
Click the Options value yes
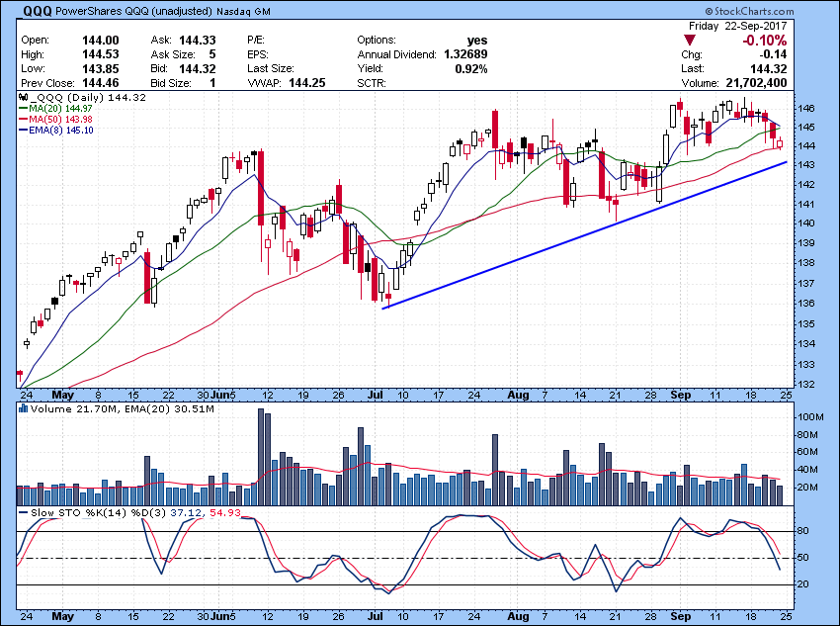(x=477, y=41)
